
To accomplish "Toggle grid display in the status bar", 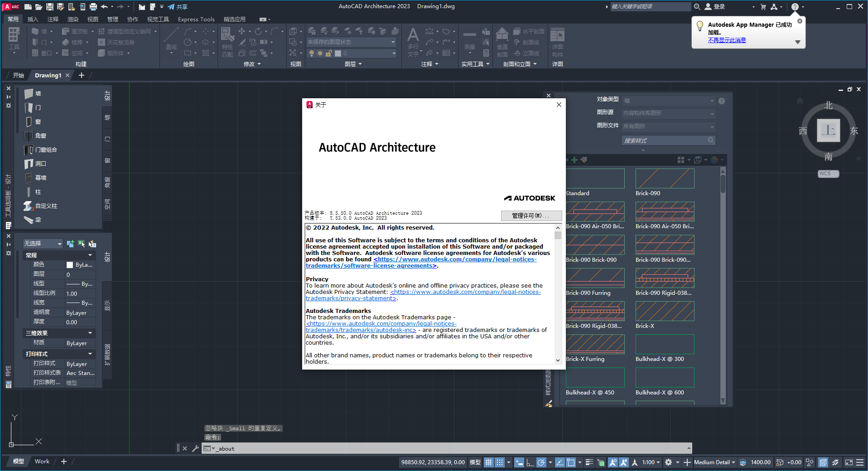I will tap(488, 462).
